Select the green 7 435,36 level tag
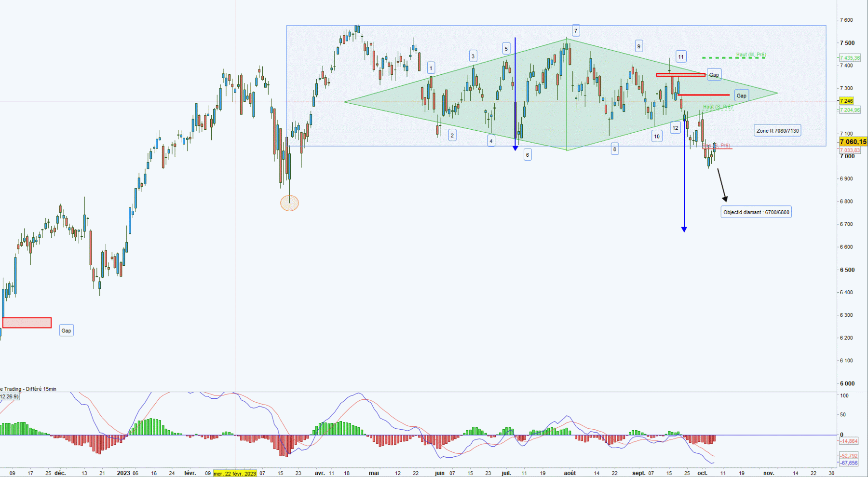Screen dimensions: 868x477 click(850, 58)
